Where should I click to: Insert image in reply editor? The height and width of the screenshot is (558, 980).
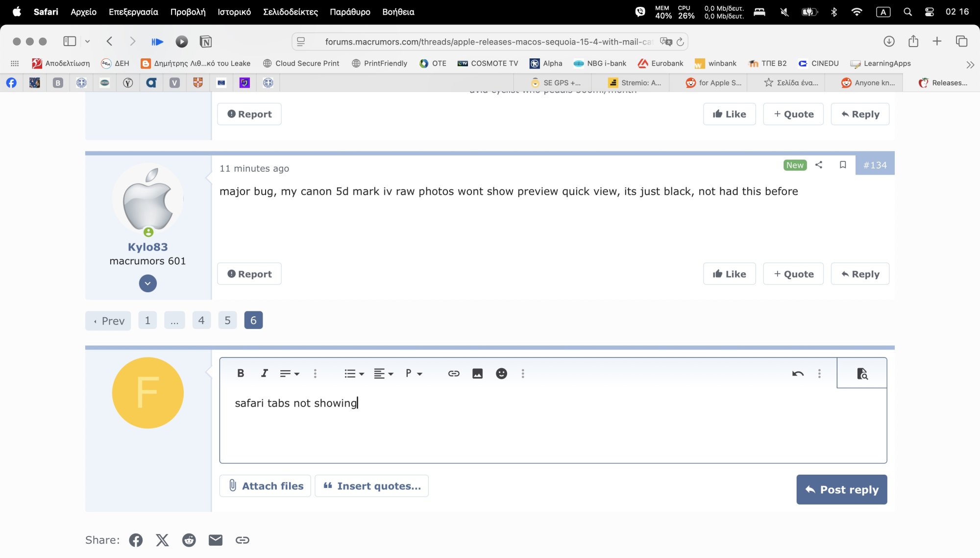pyautogui.click(x=477, y=374)
